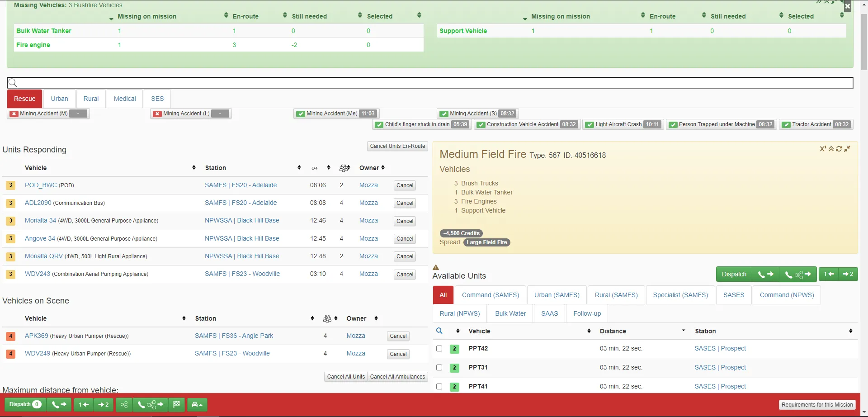Collapse the mission panel with the double chevron

tap(831, 149)
